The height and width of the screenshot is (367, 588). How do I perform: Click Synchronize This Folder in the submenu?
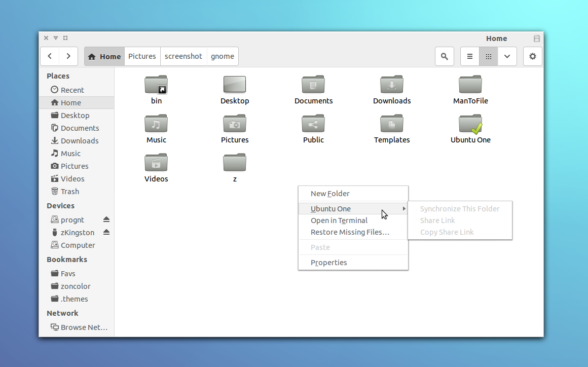click(460, 209)
